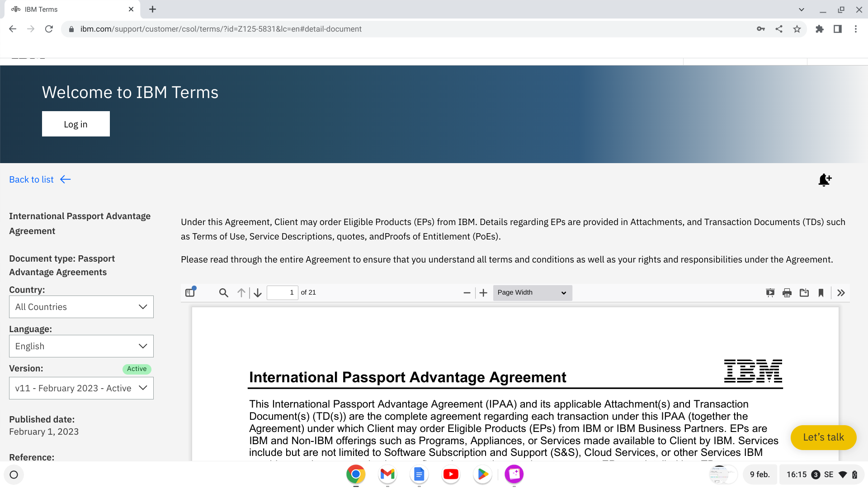868x488 pixels.
Task: Open the PDF find search tool
Action: pos(223,293)
